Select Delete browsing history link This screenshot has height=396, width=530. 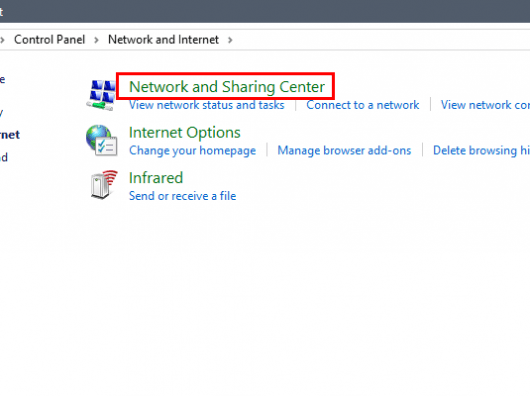click(481, 150)
